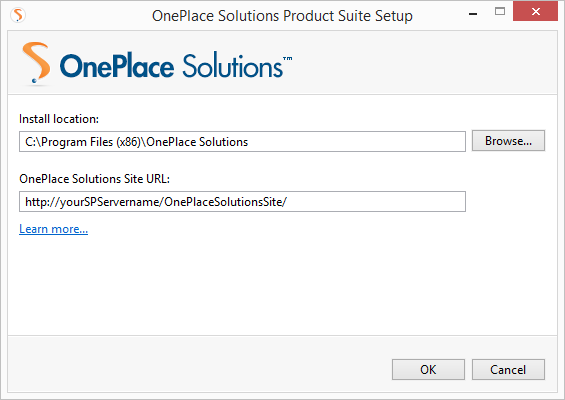Image resolution: width=565 pixels, height=400 pixels.
Task: Click the gray footer area left of OK
Action: pos(198,364)
